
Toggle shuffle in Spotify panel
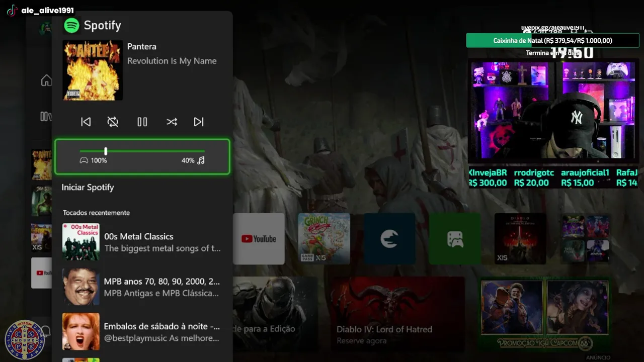click(172, 122)
